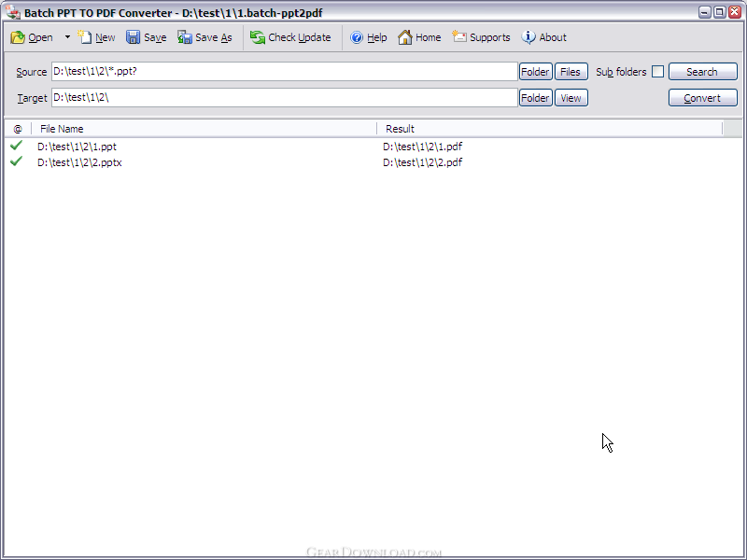Click the Home house icon
This screenshot has width=747, height=560.
(x=405, y=37)
